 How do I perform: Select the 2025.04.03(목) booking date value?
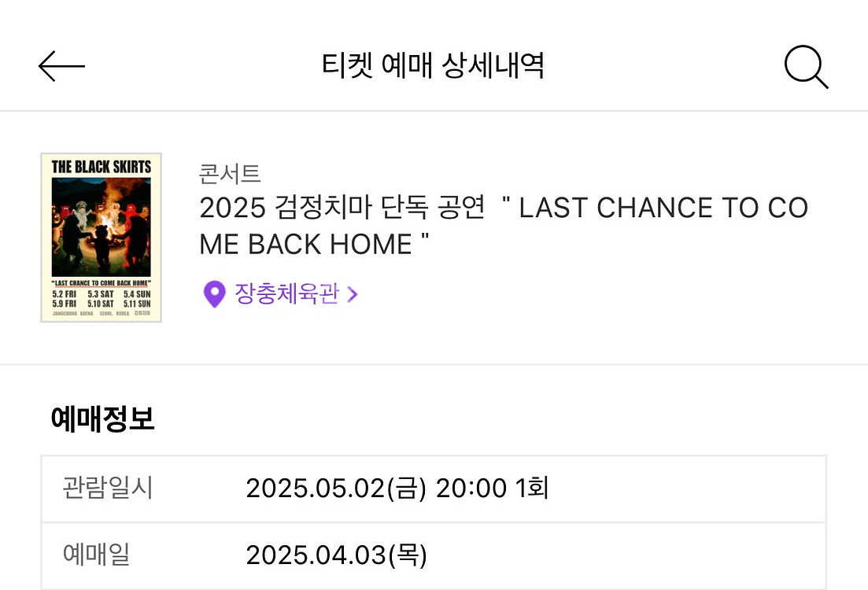[x=337, y=555]
